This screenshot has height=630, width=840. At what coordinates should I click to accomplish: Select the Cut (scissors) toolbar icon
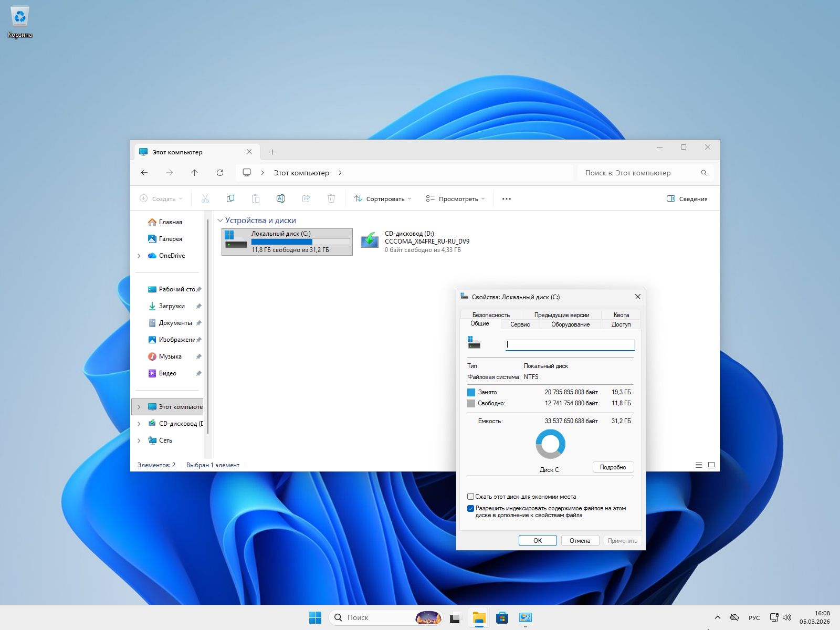(205, 198)
